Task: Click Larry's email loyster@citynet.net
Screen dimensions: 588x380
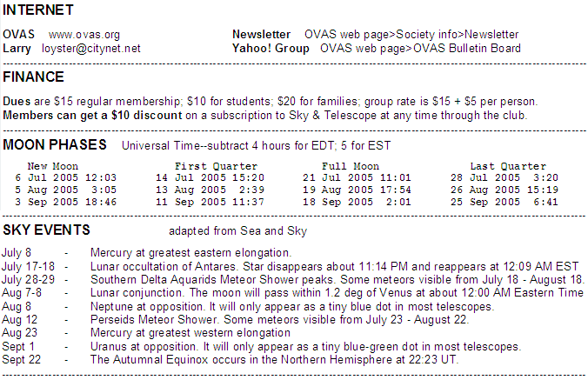Action: (91, 49)
